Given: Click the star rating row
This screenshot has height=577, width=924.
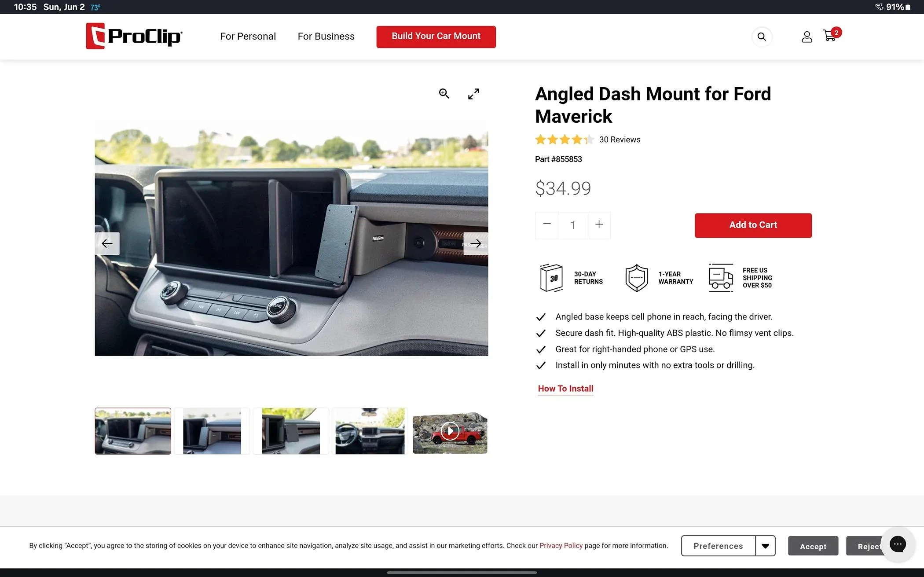Looking at the screenshot, I should pyautogui.click(x=565, y=140).
